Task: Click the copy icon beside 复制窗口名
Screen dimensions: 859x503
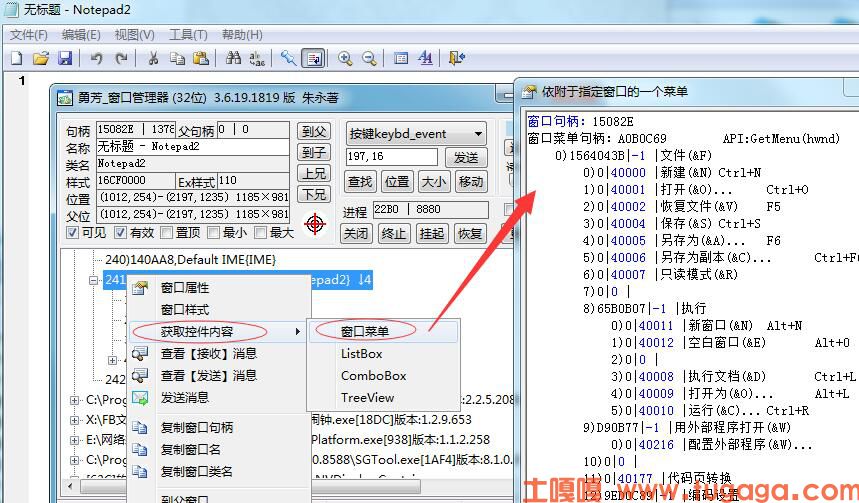Action: click(x=140, y=449)
